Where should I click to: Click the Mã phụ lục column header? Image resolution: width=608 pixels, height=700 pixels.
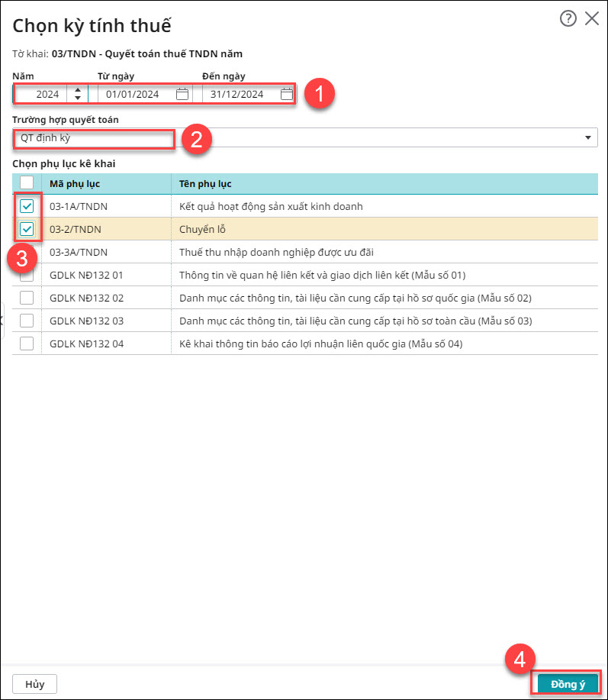click(x=107, y=184)
